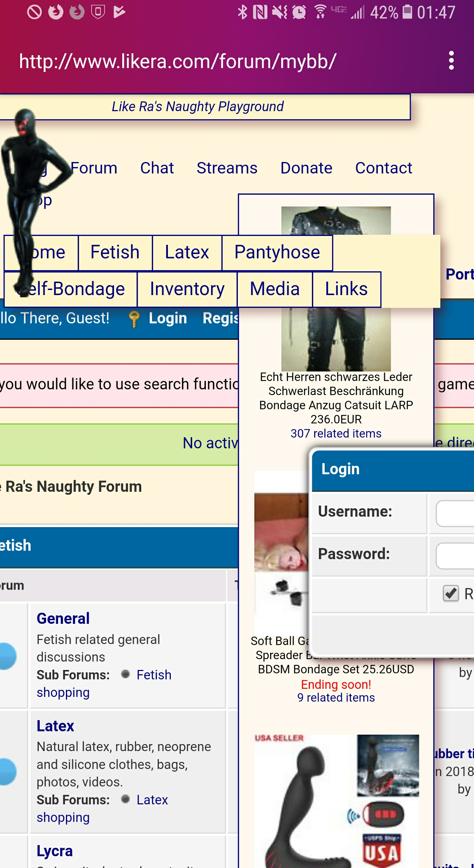Expand the Inventory menu tab

click(187, 289)
